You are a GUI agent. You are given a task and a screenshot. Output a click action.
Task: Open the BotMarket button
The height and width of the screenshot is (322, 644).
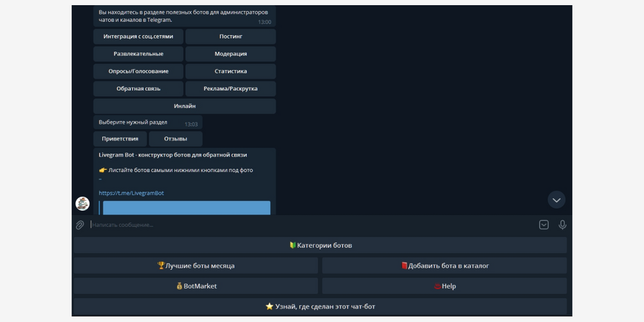pos(196,286)
